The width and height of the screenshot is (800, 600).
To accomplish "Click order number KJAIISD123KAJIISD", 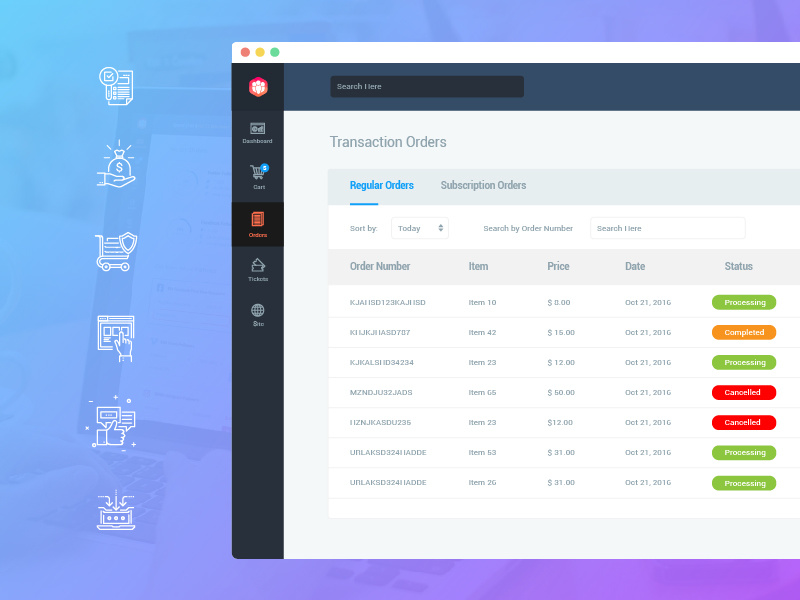I will click(386, 302).
